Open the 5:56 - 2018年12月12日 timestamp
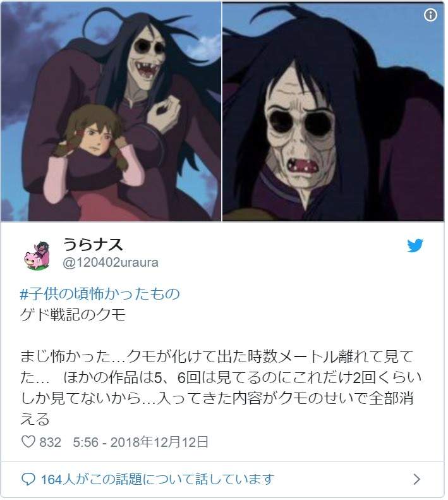Screen dimensions: 448x500 141,442
